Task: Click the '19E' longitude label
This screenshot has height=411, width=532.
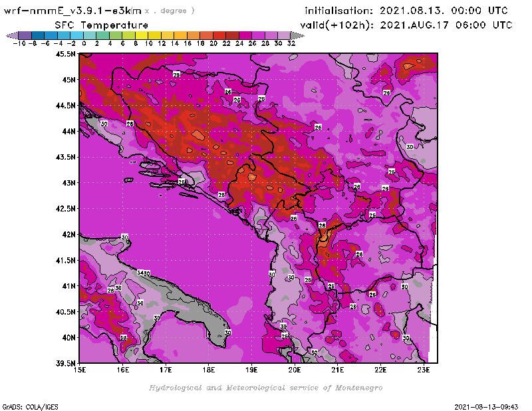Action: pos(251,370)
